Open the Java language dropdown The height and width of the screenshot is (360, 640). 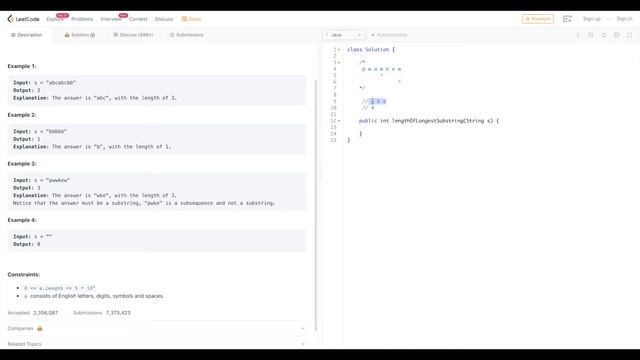pos(344,35)
